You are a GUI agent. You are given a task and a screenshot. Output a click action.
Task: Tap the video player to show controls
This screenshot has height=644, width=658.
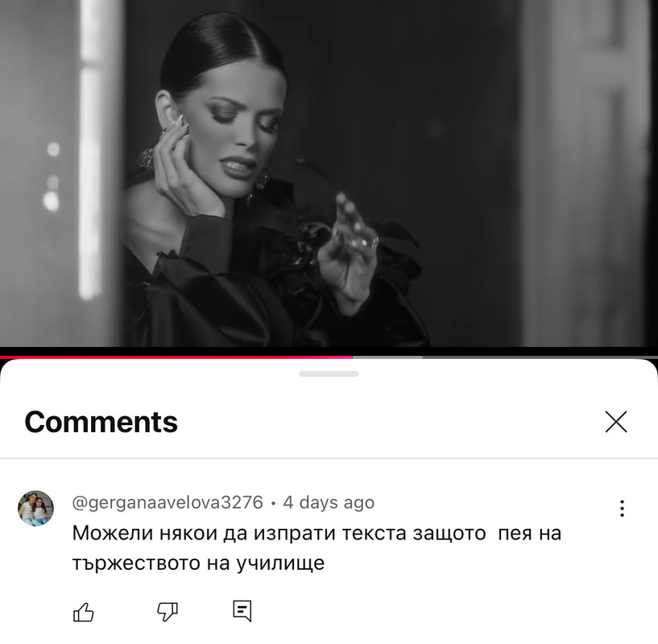pos(329,173)
